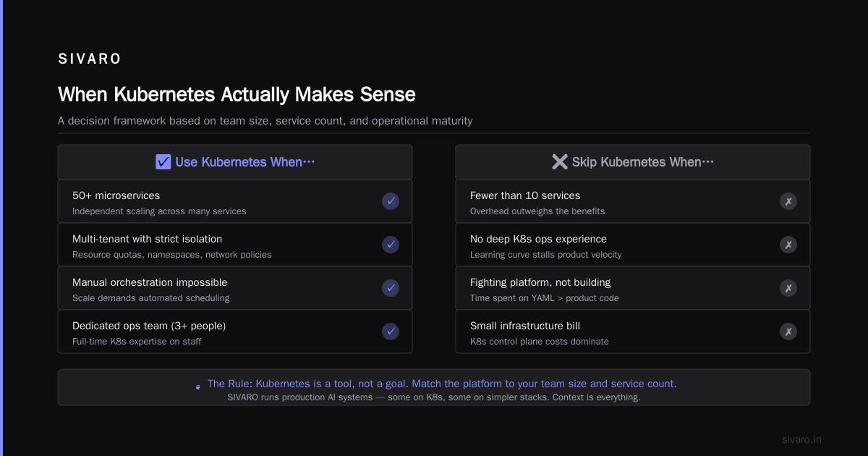Screen dimensions: 868x456
Task: Click the small pin icon before The Rule
Action: click(x=198, y=387)
